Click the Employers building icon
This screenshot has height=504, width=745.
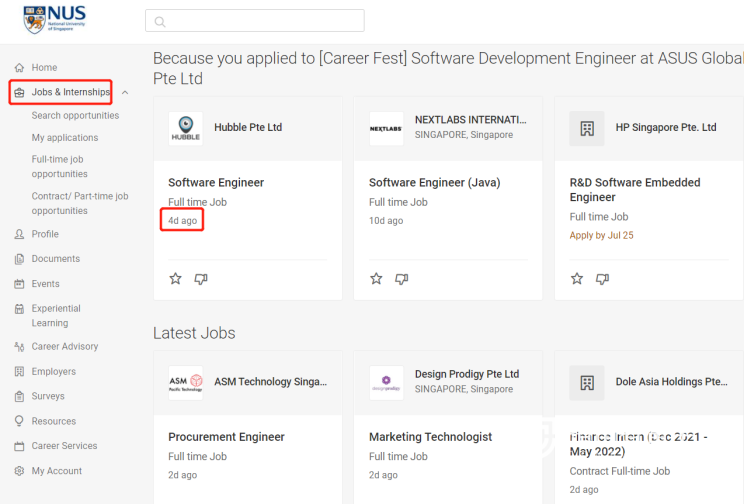(x=19, y=371)
